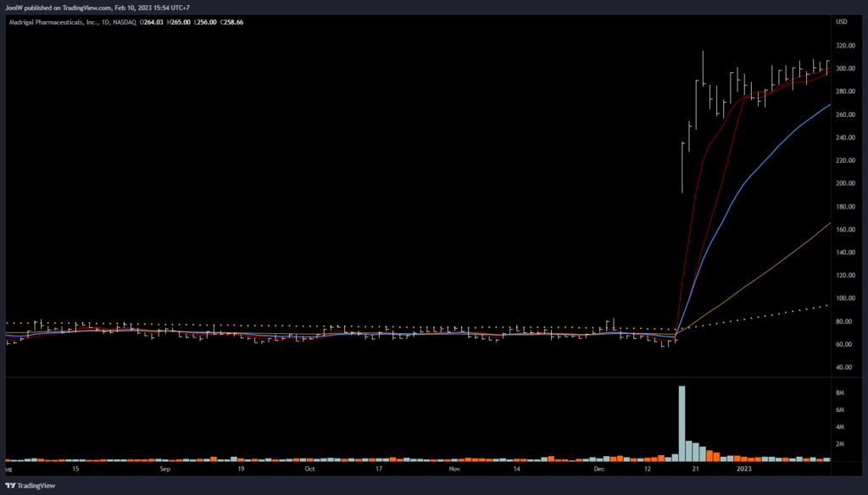This screenshot has height=495, width=868.
Task: Open the JoniW author name in header
Action: [x=15, y=8]
